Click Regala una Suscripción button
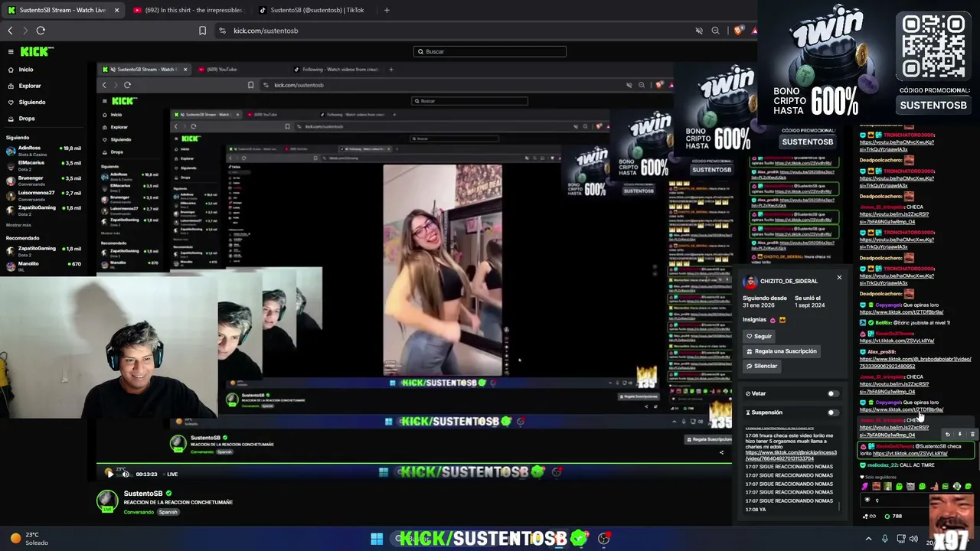 (782, 351)
